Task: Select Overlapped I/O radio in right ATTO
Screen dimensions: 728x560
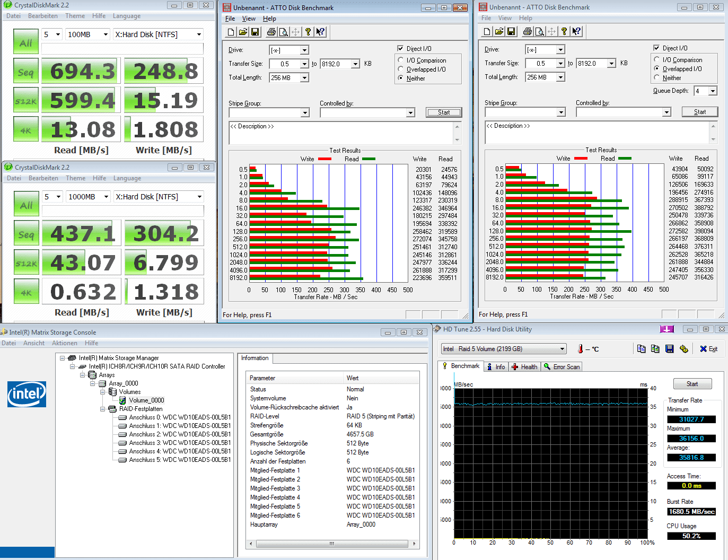Action: click(657, 68)
